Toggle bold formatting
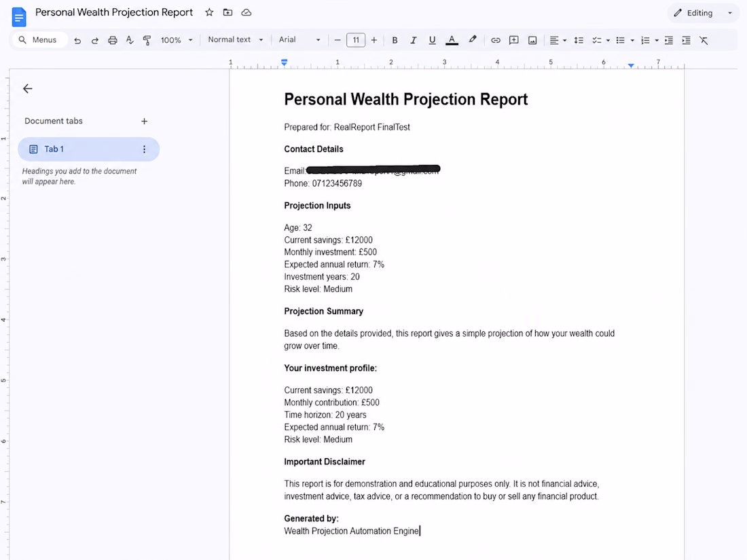This screenshot has height=560, width=747. [395, 41]
